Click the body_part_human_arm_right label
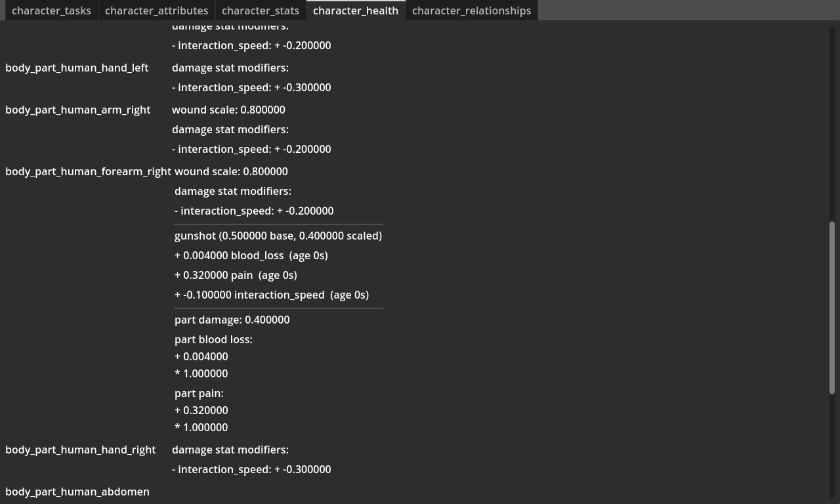Screen dimensions: 840x504 [x=77, y=110]
